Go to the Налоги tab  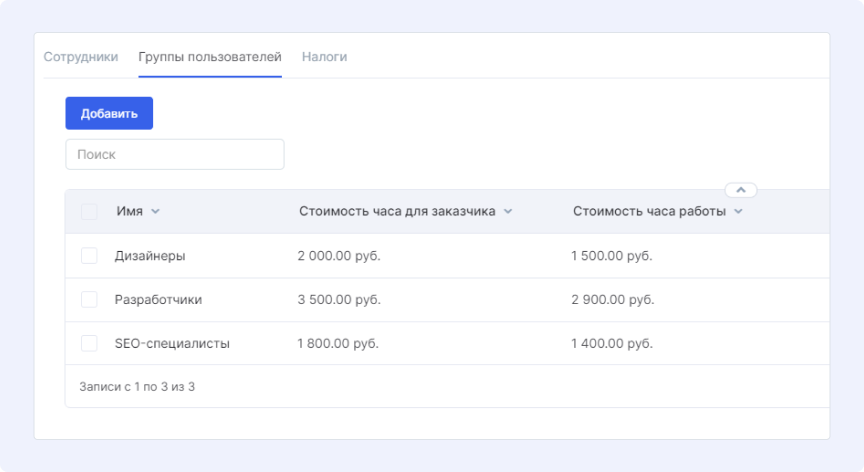pyautogui.click(x=324, y=57)
